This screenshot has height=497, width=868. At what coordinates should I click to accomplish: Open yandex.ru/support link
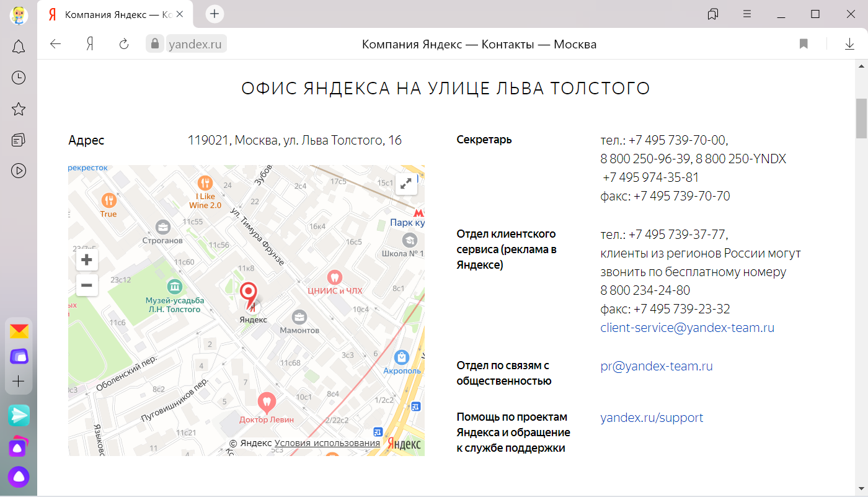coord(652,418)
